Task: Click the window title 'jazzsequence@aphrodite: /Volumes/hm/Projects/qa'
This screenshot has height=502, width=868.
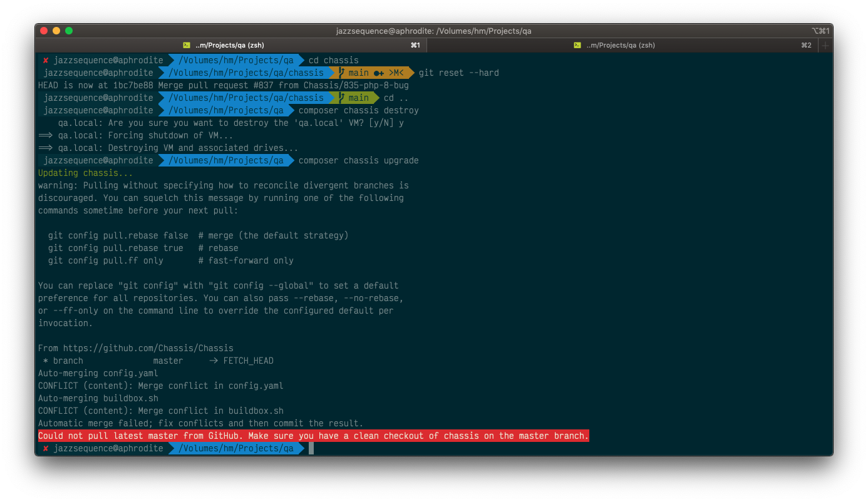Action: [x=433, y=31]
